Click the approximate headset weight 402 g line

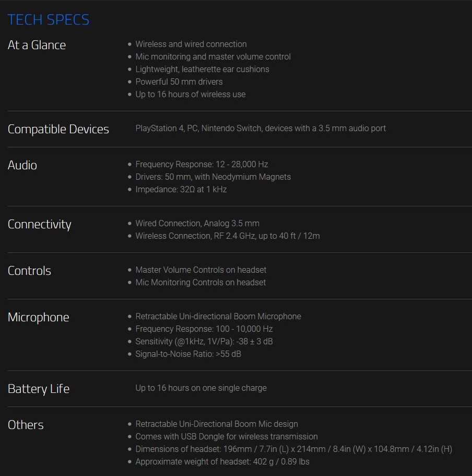222,462
